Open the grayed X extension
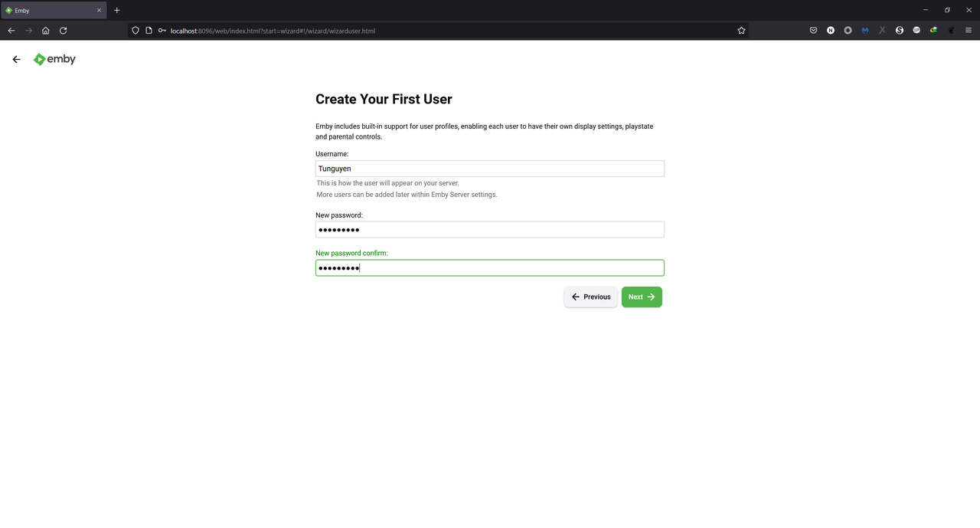 (882, 31)
